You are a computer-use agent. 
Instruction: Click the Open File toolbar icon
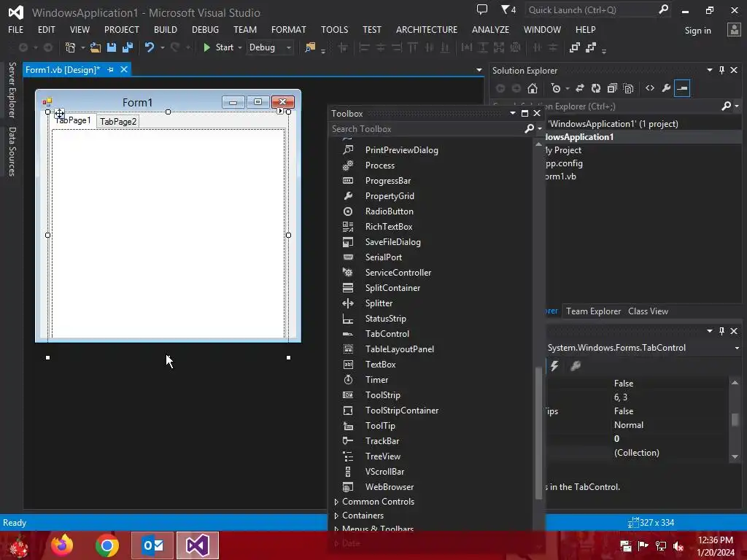(96, 47)
